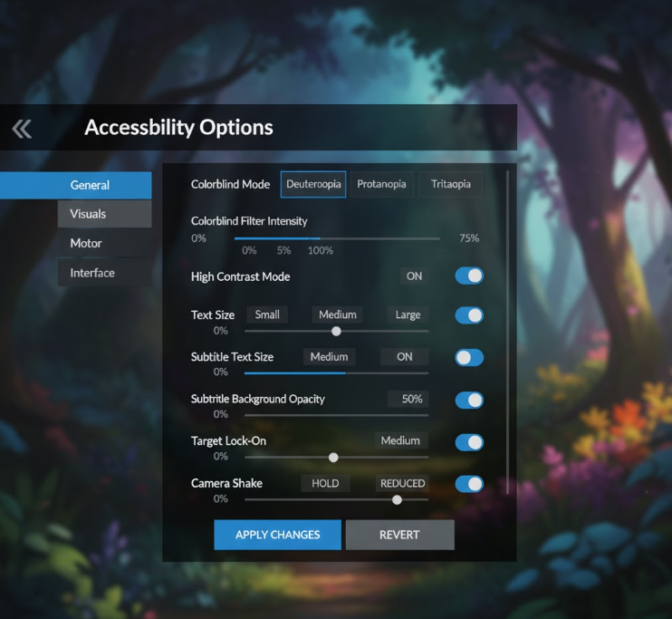672x619 pixels.
Task: Disable the Subtitle Text Size switch
Action: tap(468, 357)
